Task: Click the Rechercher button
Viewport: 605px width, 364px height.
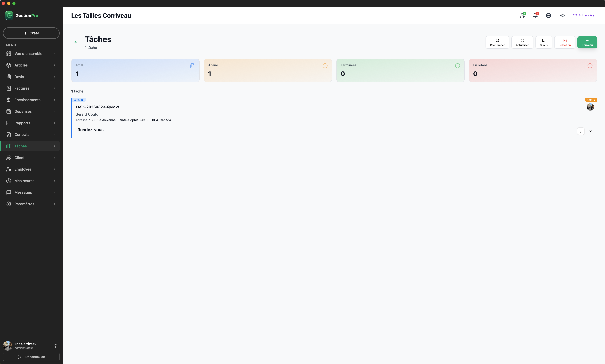Action: coord(497,42)
